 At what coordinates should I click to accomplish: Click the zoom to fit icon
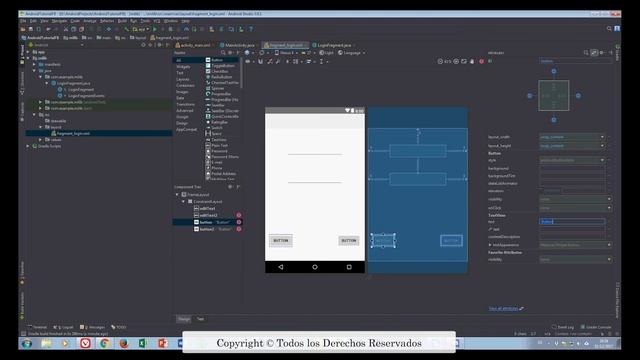coord(464,61)
